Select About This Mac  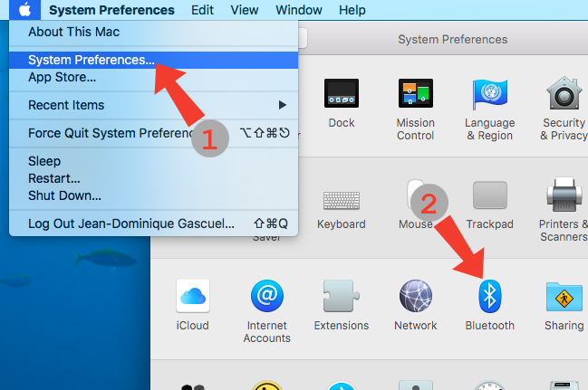click(x=154, y=32)
